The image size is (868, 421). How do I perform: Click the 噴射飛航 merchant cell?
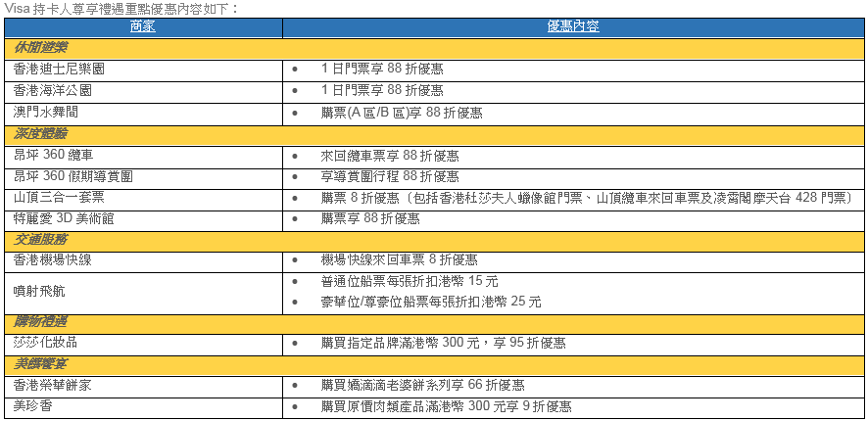[143, 293]
